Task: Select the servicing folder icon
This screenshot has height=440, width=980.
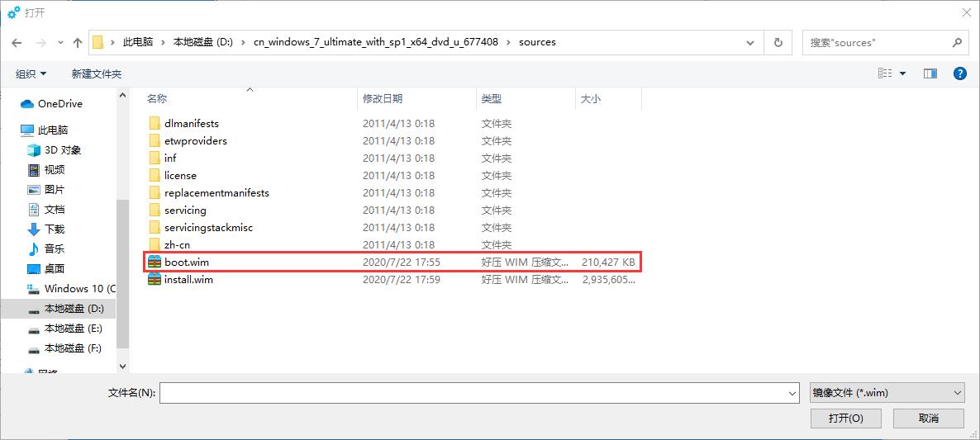Action: 155,211
